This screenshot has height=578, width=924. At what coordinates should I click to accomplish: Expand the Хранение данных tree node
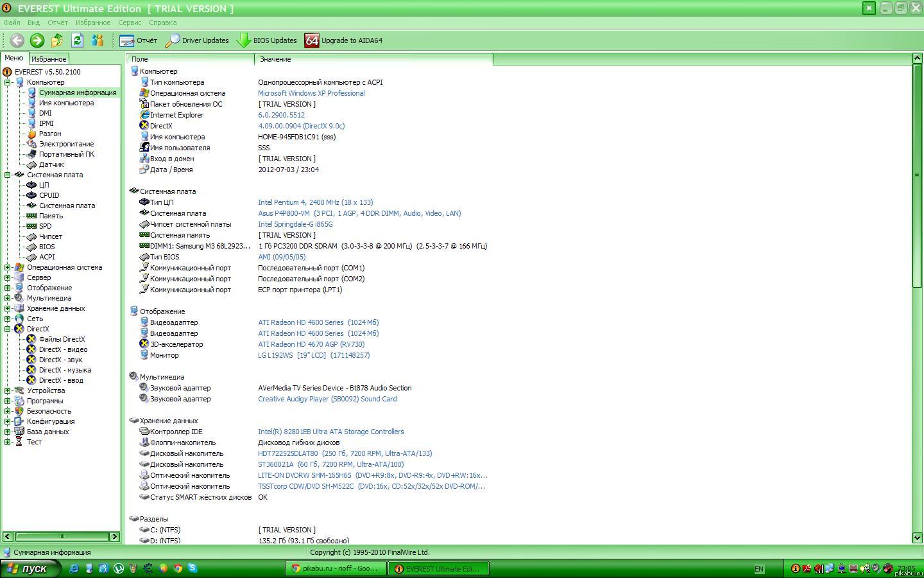pos(8,308)
